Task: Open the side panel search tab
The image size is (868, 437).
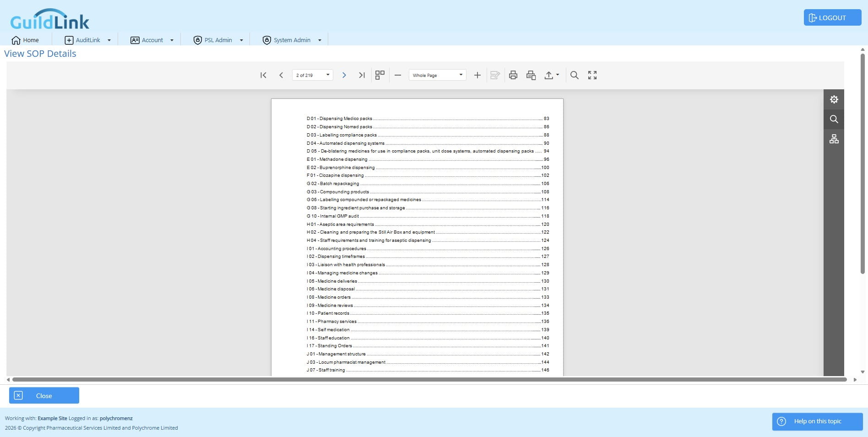Action: [834, 119]
